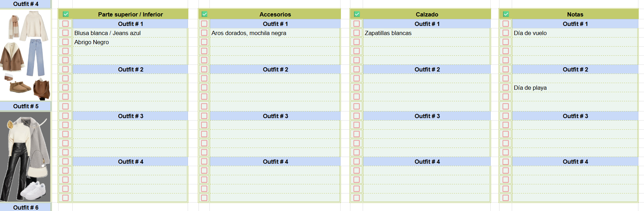
Task: Tick the checkbox beside Blusa blanca / Jeans azul
Action: 66,33
